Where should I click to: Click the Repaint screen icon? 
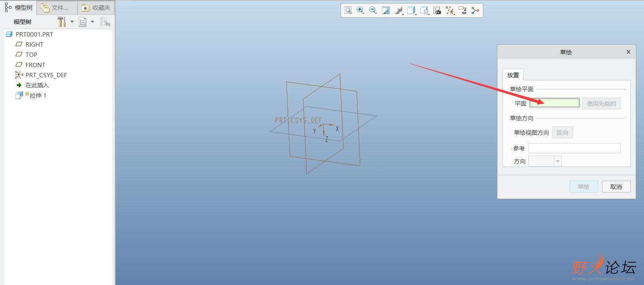pos(386,11)
